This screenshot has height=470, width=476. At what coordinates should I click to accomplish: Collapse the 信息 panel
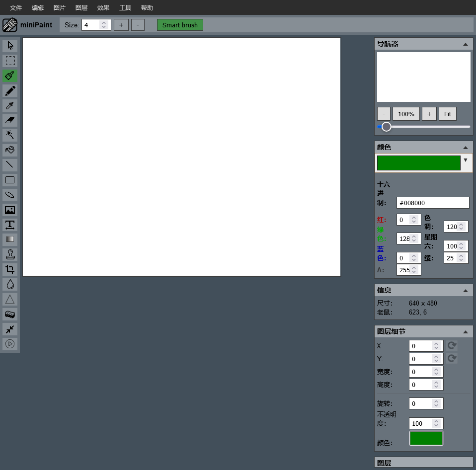(x=466, y=291)
